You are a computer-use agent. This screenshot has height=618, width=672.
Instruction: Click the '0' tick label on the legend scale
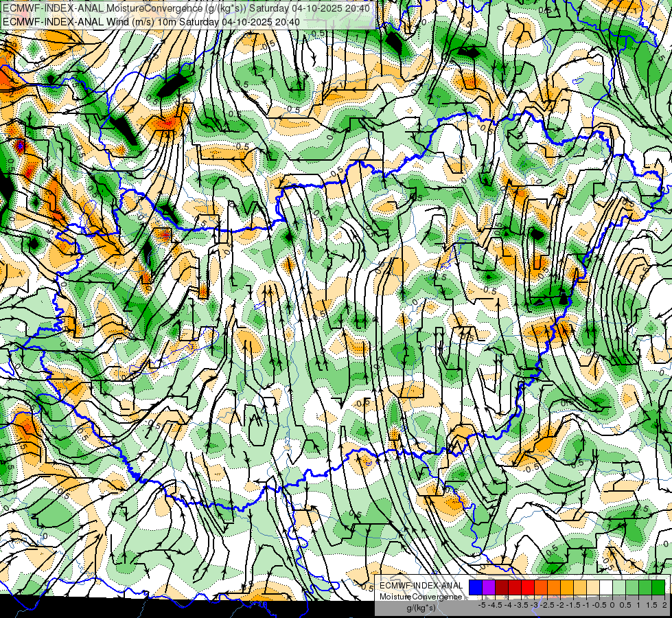(612, 605)
